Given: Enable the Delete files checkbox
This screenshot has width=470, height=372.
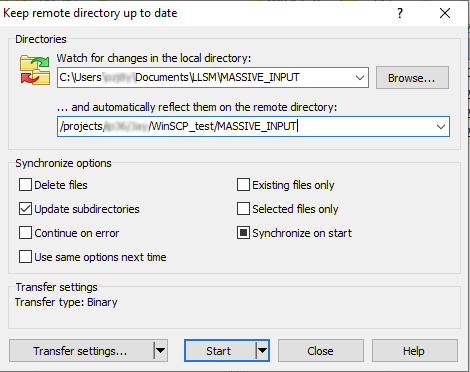Looking at the screenshot, I should [x=25, y=185].
